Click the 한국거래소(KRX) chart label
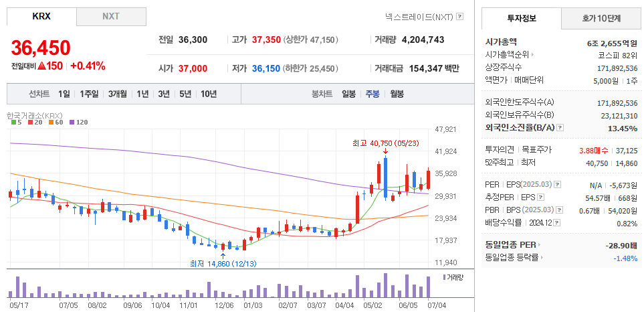This screenshot has height=312, width=644. (x=35, y=116)
